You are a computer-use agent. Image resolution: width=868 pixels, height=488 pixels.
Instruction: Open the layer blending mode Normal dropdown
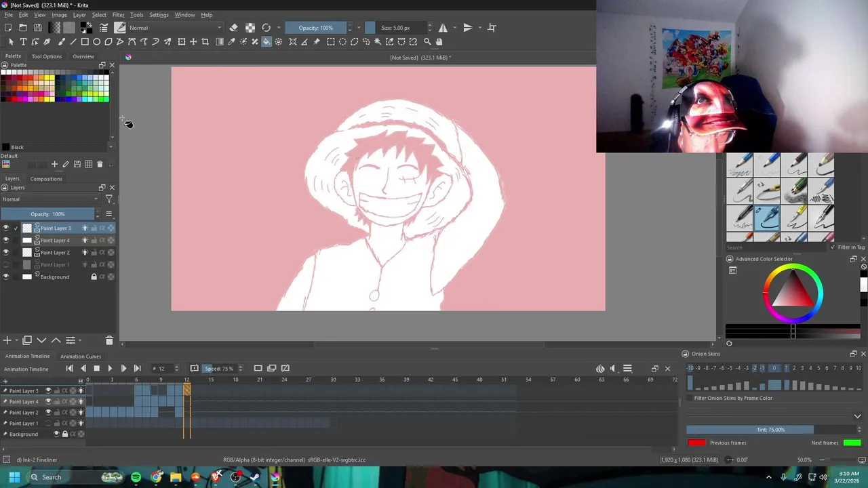click(51, 199)
